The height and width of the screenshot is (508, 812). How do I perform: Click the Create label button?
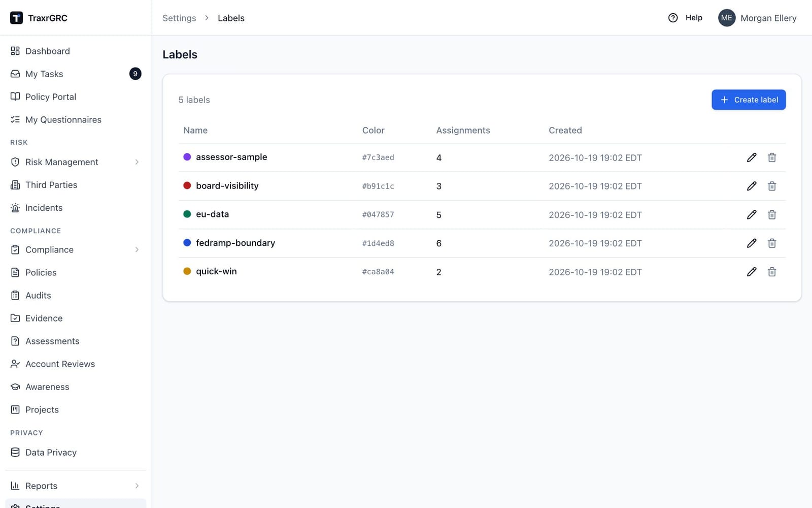[x=749, y=100]
